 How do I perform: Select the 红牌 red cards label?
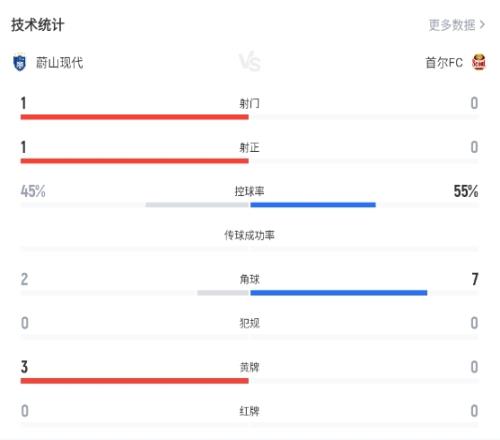coord(249,411)
